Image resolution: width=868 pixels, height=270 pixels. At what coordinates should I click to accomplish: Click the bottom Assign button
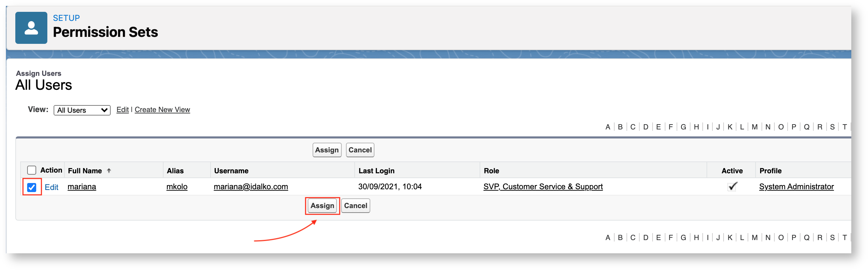click(322, 206)
